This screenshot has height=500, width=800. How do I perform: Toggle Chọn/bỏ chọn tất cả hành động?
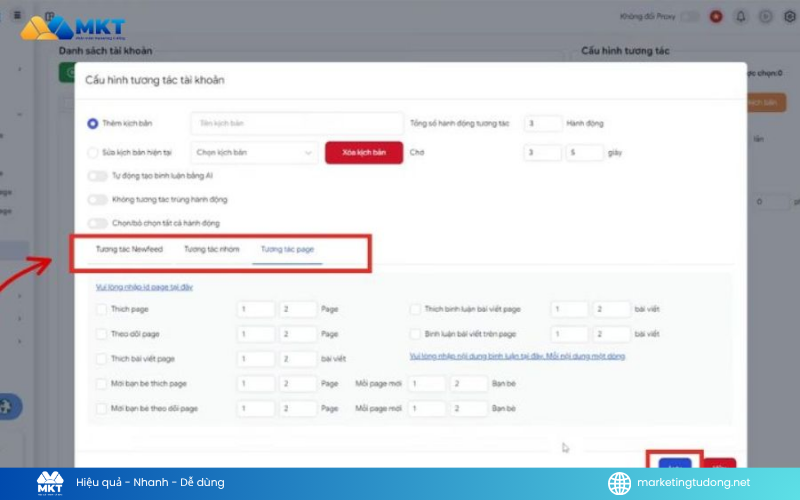(x=97, y=223)
